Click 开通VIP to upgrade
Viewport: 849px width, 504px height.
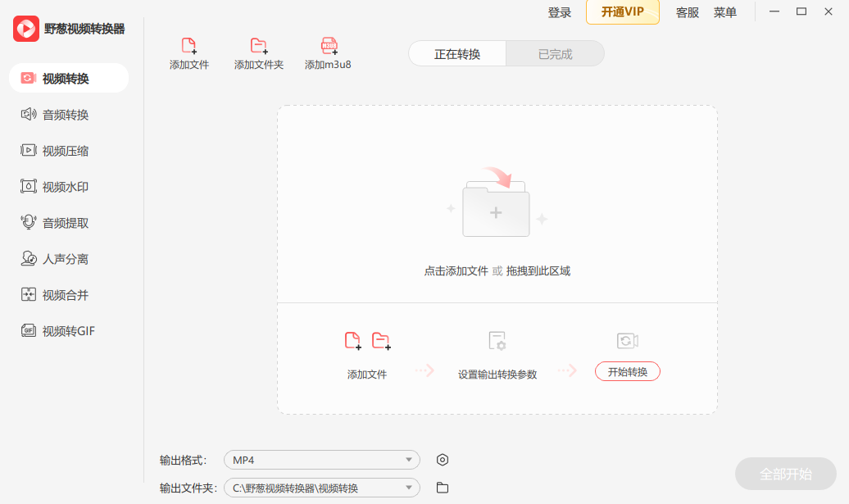pyautogui.click(x=622, y=13)
